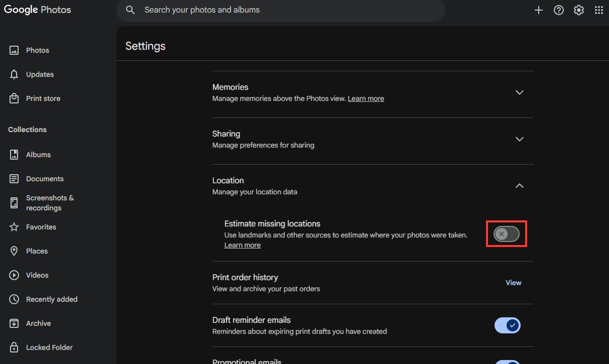The image size is (609, 364).
Task: Open Archive in sidebar
Action: pos(39,323)
